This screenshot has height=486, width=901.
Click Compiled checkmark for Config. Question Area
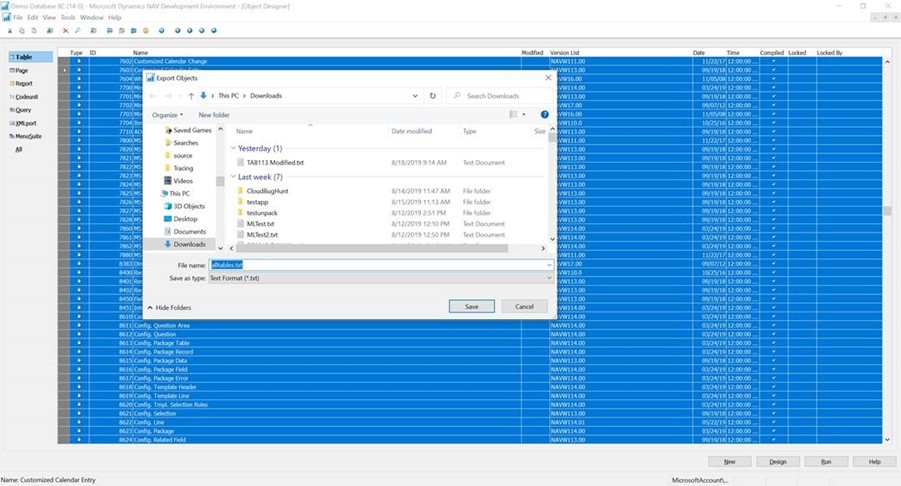(773, 326)
